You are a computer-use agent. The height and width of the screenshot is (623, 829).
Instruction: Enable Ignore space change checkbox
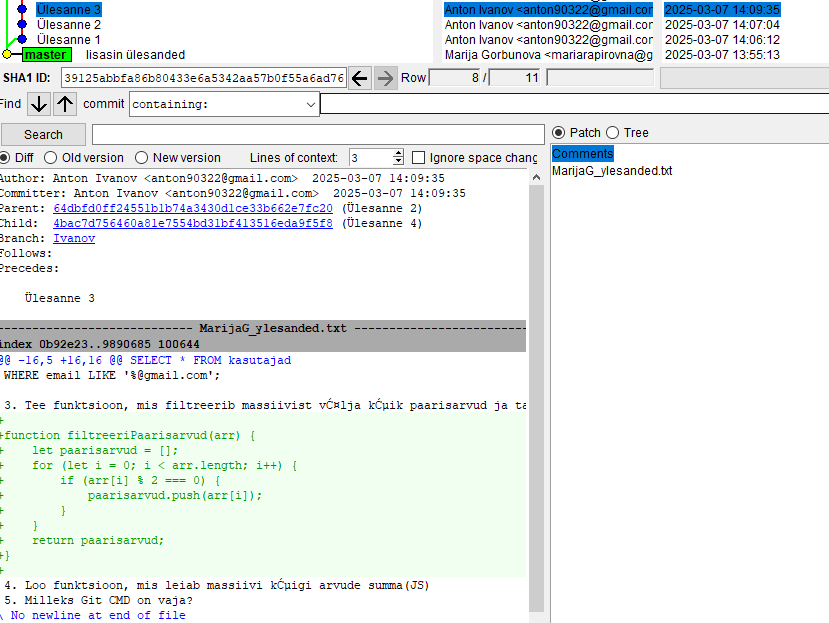coord(419,158)
